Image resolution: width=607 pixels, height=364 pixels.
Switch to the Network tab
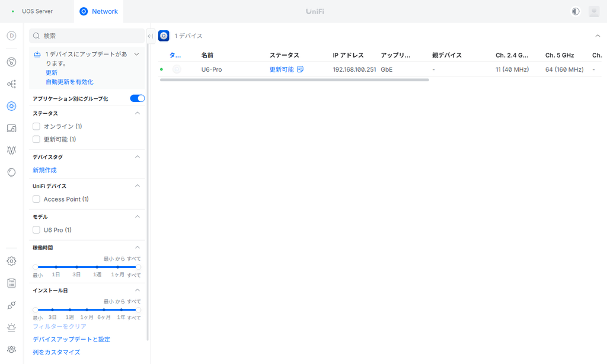pos(98,12)
